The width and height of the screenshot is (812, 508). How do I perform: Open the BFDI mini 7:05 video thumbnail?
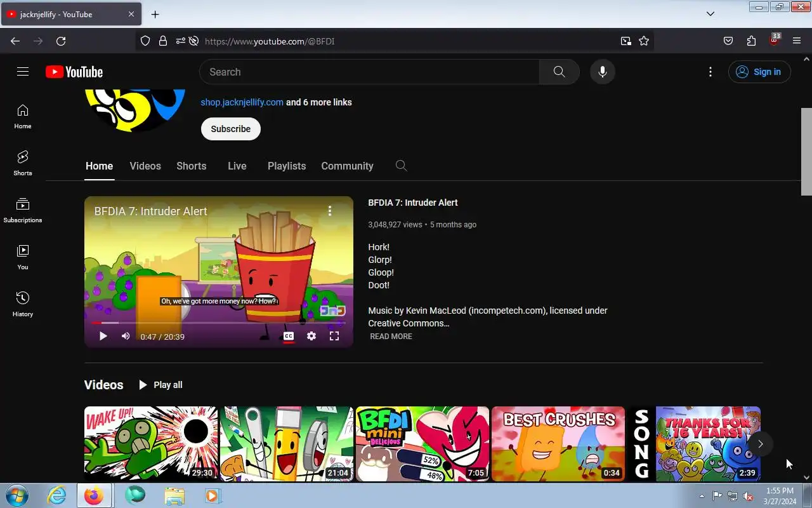point(422,444)
